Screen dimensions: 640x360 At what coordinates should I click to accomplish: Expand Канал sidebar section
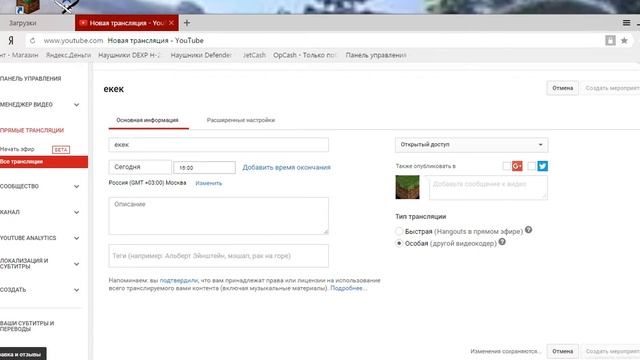tap(76, 212)
